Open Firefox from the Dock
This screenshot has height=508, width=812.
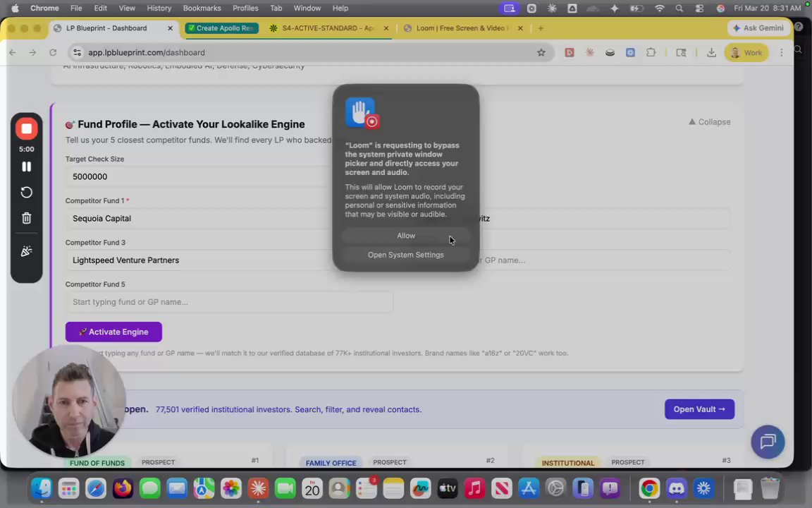click(123, 488)
